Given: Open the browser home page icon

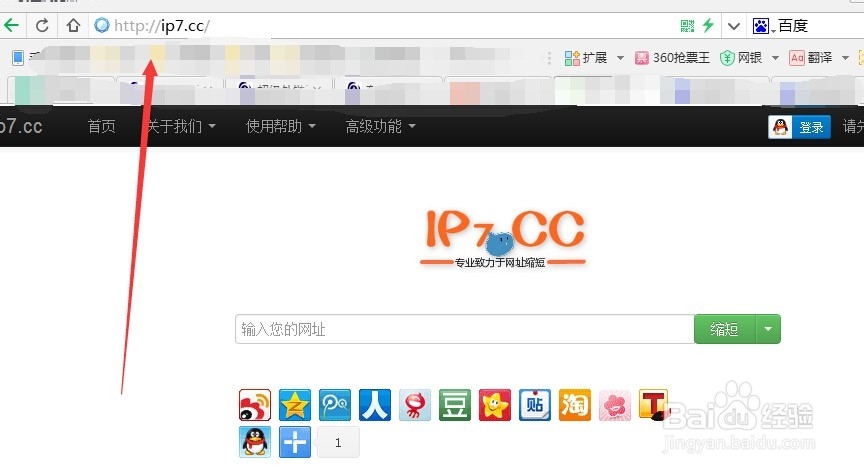Looking at the screenshot, I should tap(73, 25).
